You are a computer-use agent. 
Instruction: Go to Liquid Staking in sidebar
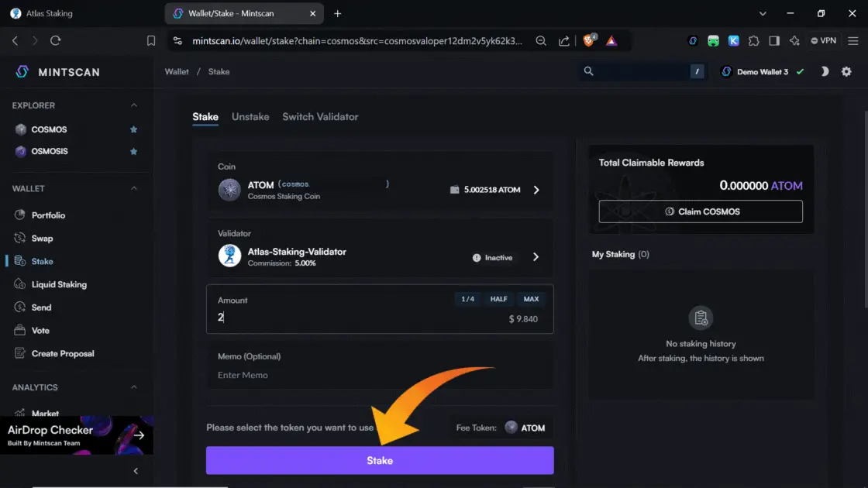(x=59, y=284)
